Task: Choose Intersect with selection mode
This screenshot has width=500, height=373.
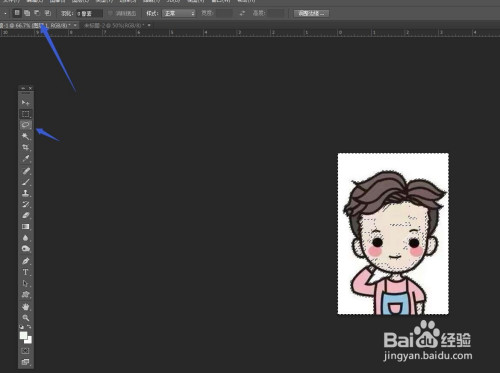Action: (x=48, y=13)
